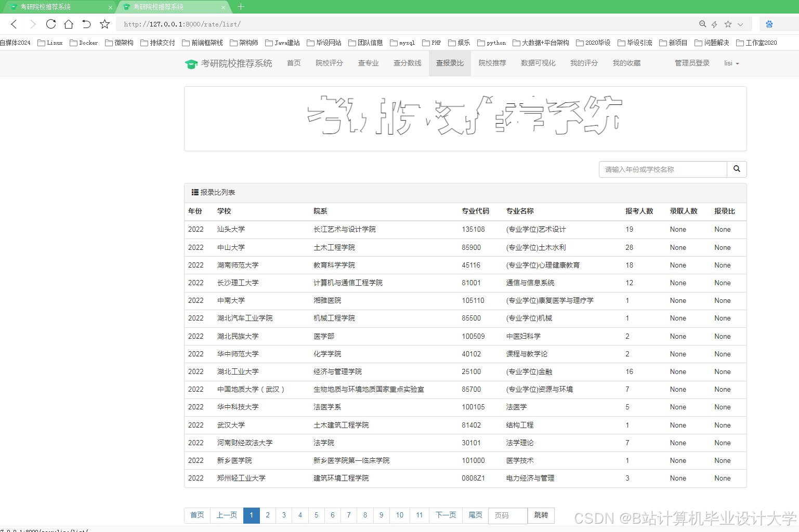
Task: Click the zoom-out magnifier icon in the address bar
Action: pyautogui.click(x=703, y=24)
